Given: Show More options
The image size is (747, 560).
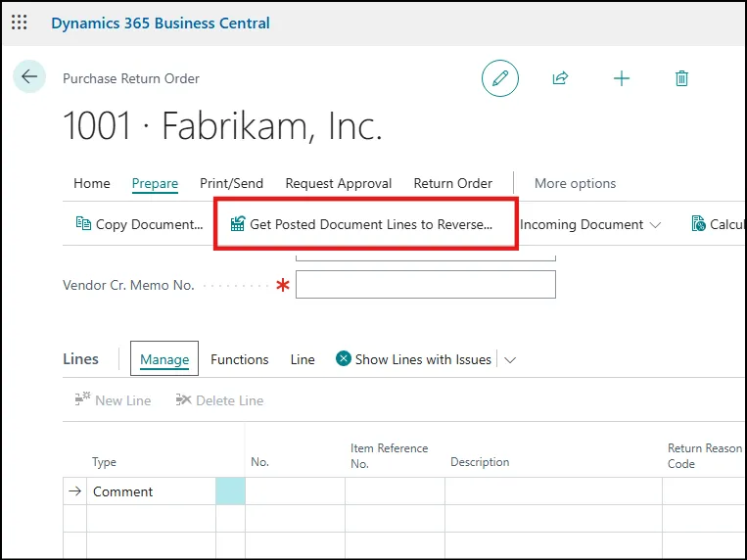Looking at the screenshot, I should [x=575, y=183].
